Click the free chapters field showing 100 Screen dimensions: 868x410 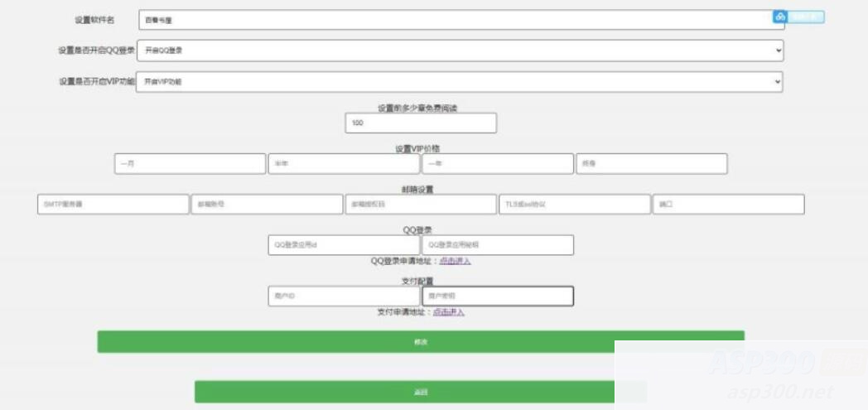(x=421, y=123)
